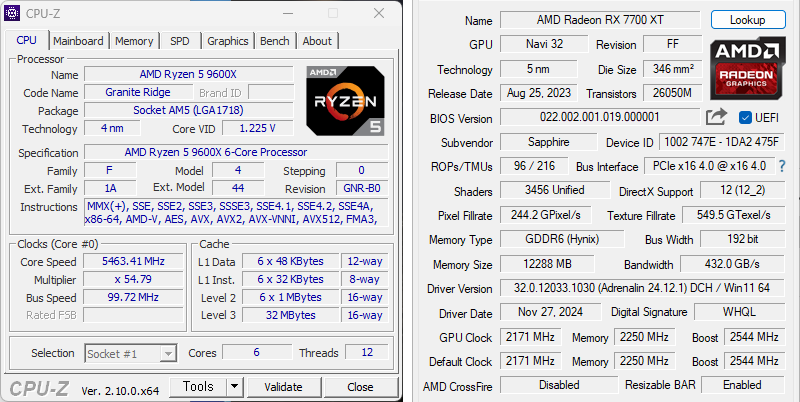Click the Validate button

pyautogui.click(x=283, y=387)
